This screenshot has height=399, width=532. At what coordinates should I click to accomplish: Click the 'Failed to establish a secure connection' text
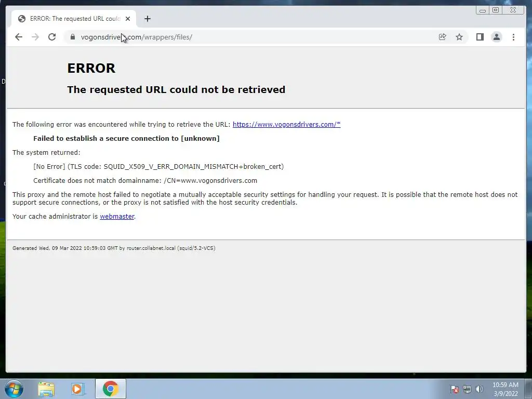tap(126, 138)
